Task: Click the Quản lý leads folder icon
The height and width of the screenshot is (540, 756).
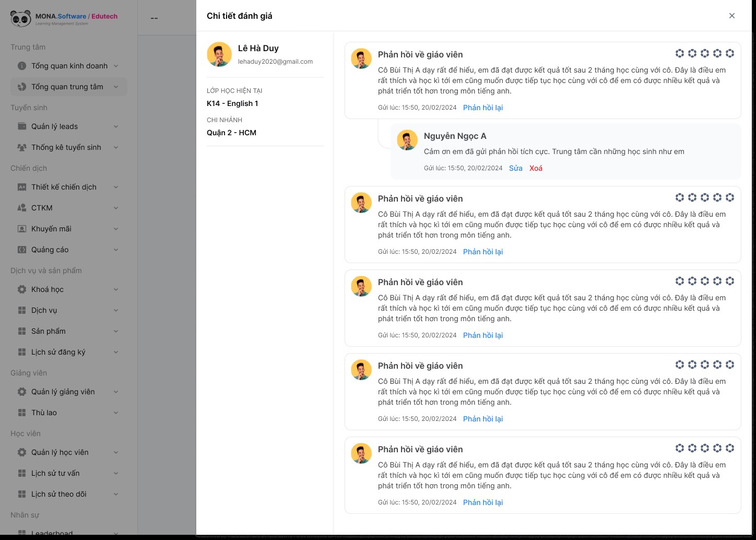Action: click(22, 126)
